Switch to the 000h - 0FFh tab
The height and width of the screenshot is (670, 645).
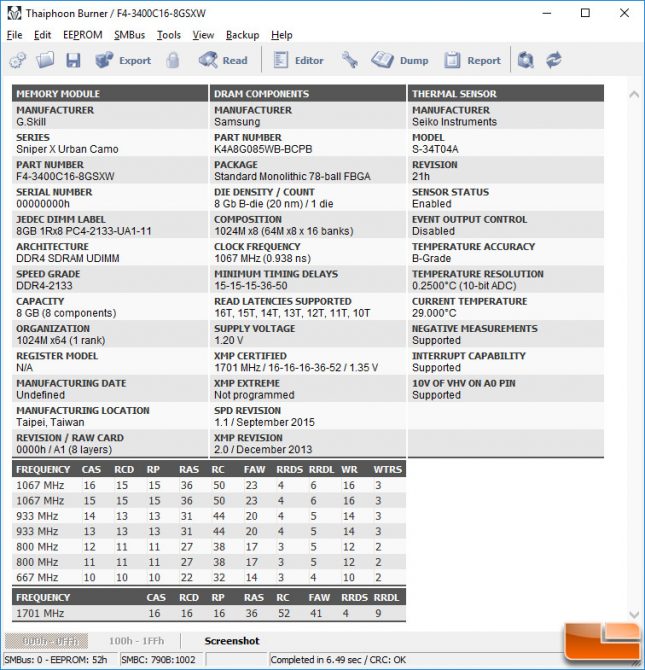[47, 641]
